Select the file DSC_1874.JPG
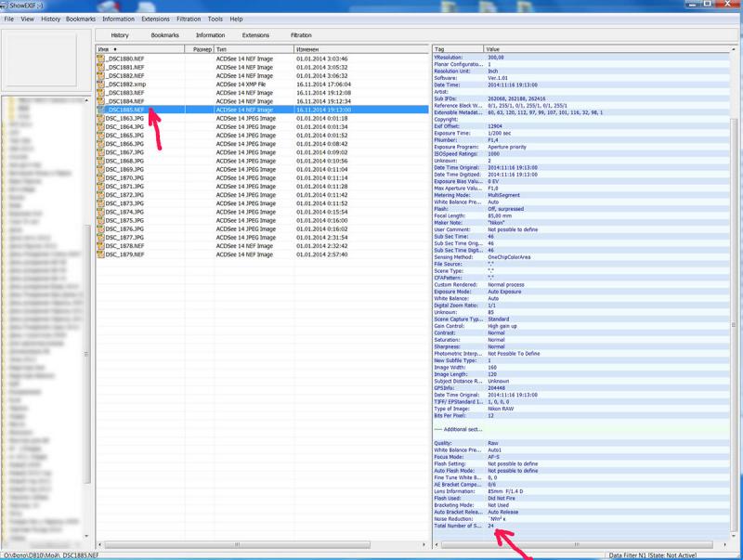This screenshot has width=743, height=560. point(263,213)
